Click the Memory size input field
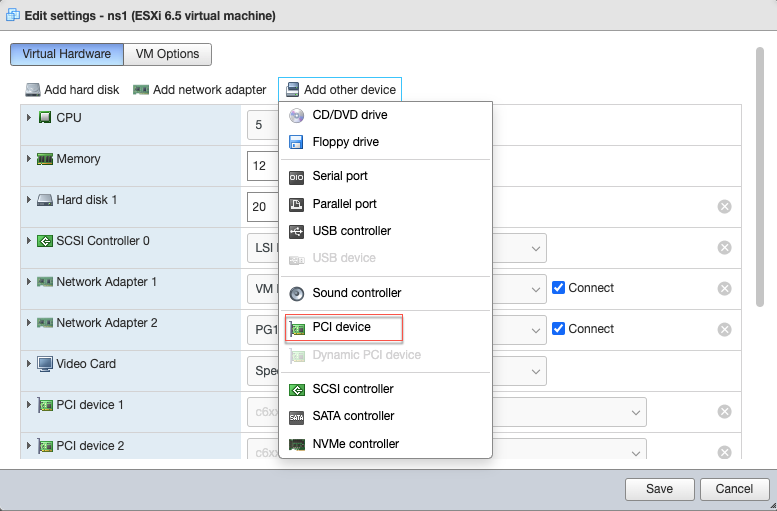777x511 pixels. pos(263,166)
